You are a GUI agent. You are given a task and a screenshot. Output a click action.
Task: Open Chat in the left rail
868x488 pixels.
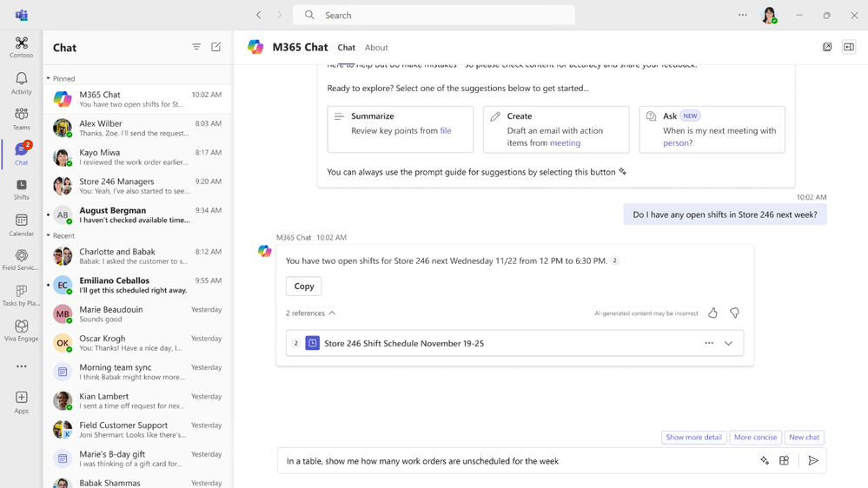coord(22,154)
